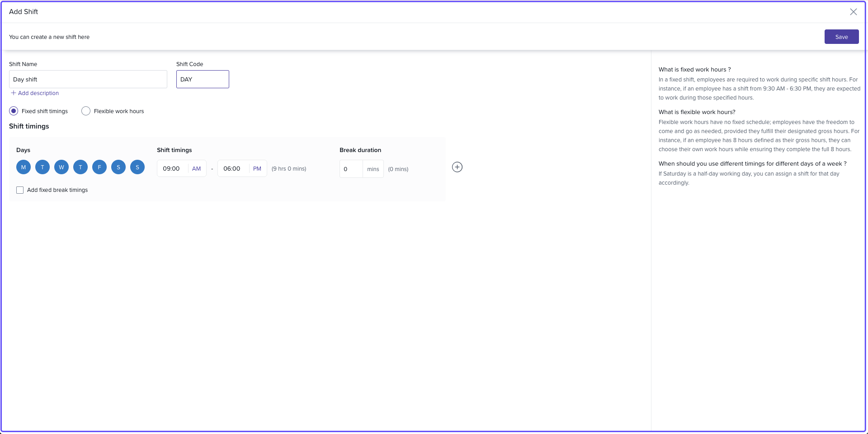Toggle the Saturday day circle
This screenshot has width=868, height=434.
point(118,167)
